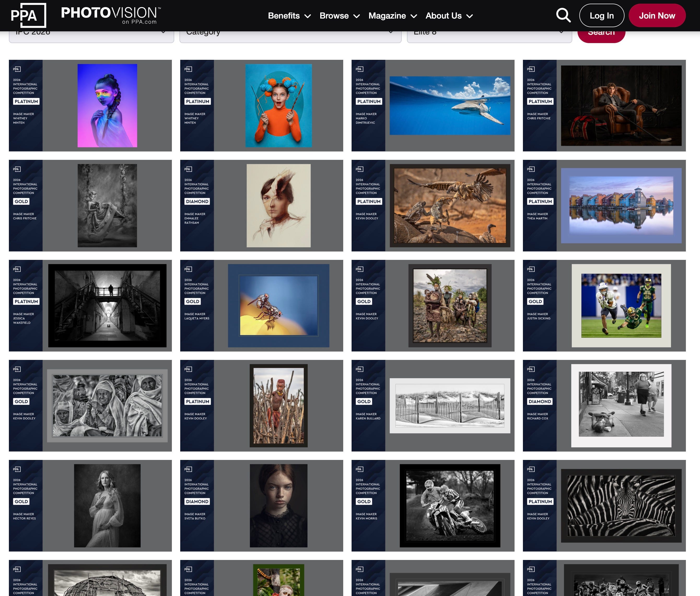
Task: Open Emmalee Rathsam's Diamond portrait image
Action: [278, 206]
